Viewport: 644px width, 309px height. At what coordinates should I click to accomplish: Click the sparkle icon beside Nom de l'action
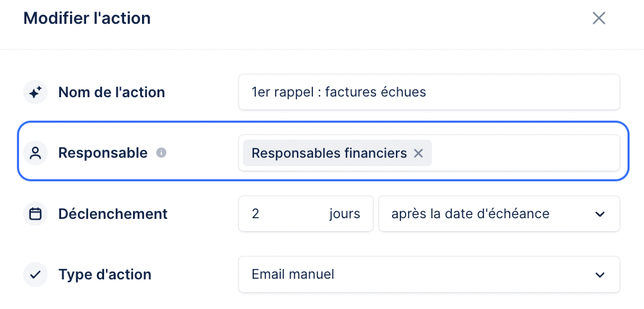tap(35, 92)
